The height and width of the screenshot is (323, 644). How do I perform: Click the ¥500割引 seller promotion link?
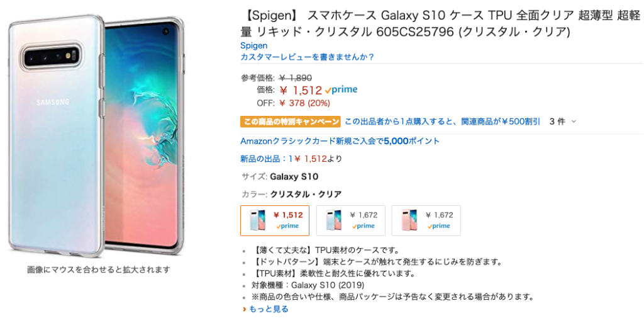[x=442, y=122]
